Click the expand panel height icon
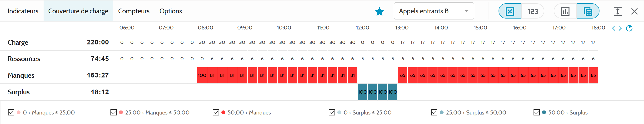Viewport: 644px width, 124px height. click(618, 11)
